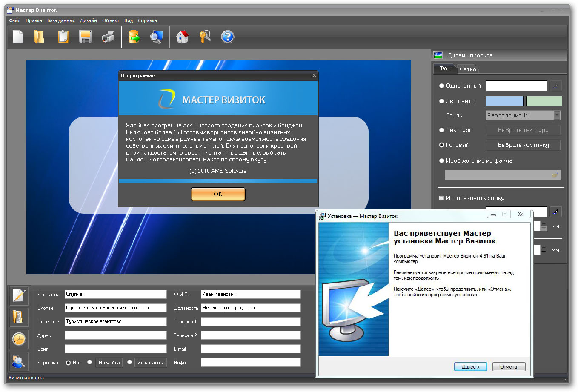Click the clock sidebar icon
This screenshot has width=578, height=392.
[x=19, y=339]
